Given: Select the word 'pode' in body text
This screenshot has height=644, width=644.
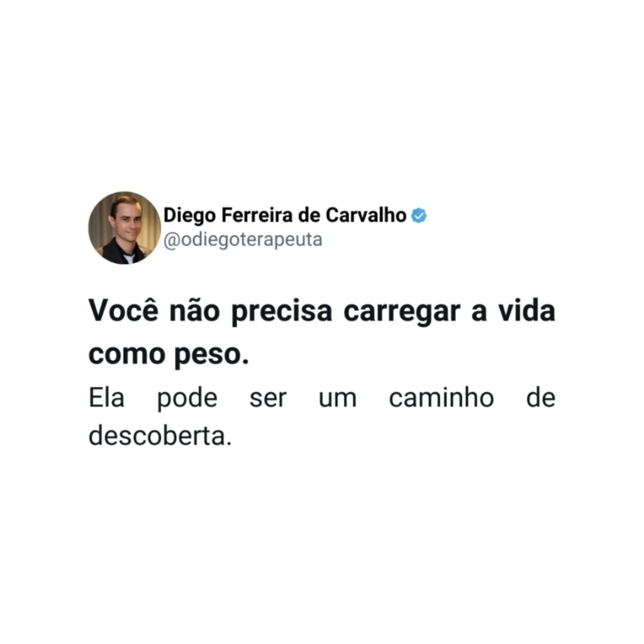Looking at the screenshot, I should point(187,398).
